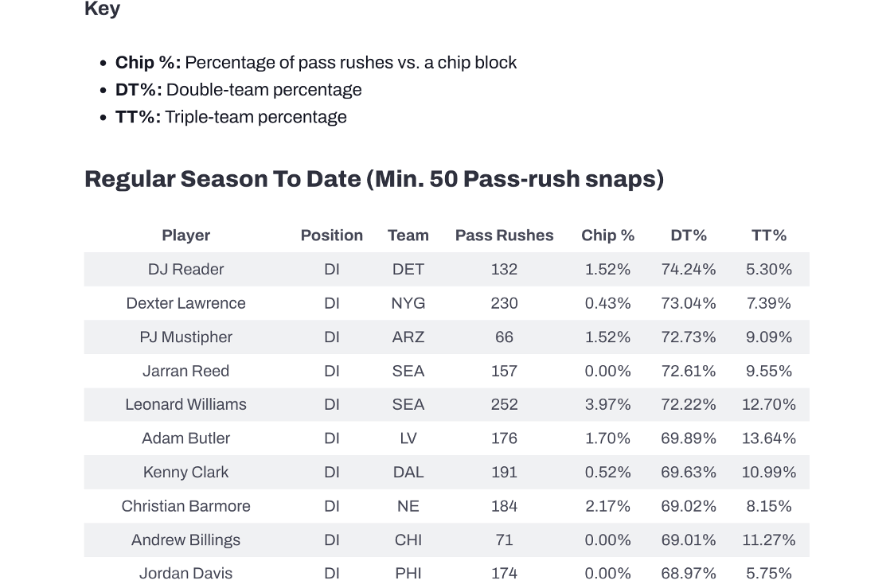Image resolution: width=890 pixels, height=588 pixels.
Task: Click the Position column header
Action: (331, 236)
